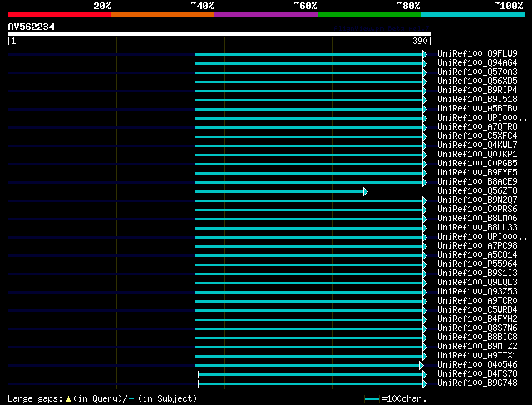This screenshot has width=532, height=405.
Task: Click the red 20% identity legend segment
Action: click(60, 15)
